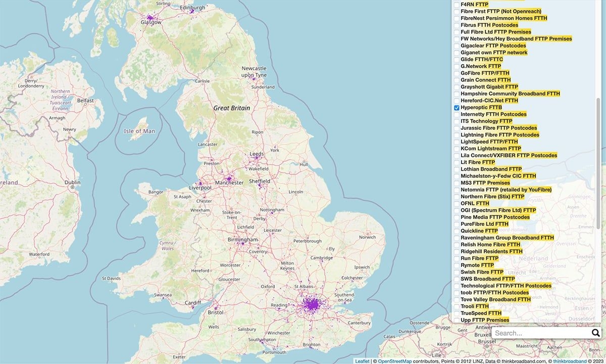
Task: Check Michaelston-y-Fedw CIC FTTH
Action: click(457, 176)
